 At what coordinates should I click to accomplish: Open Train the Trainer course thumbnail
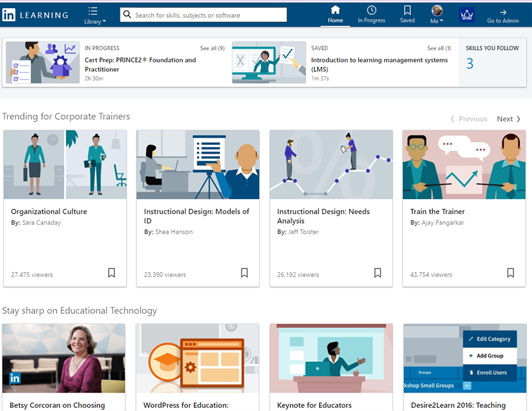(x=464, y=165)
